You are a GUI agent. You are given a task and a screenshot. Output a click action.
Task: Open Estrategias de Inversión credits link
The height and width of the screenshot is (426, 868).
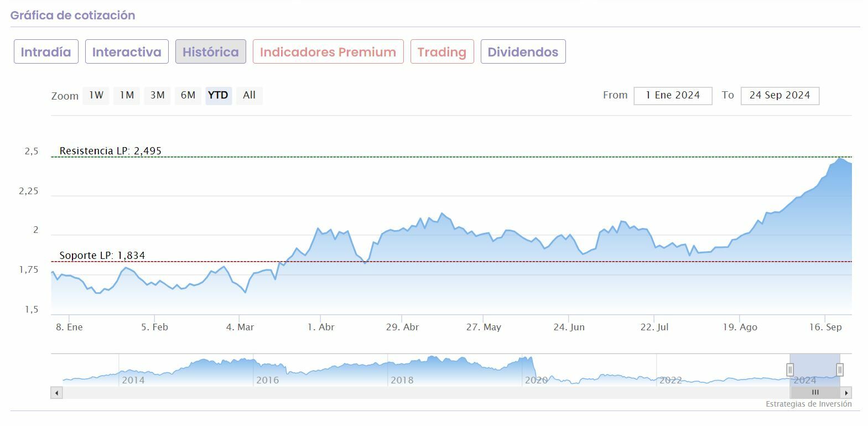[x=808, y=404]
